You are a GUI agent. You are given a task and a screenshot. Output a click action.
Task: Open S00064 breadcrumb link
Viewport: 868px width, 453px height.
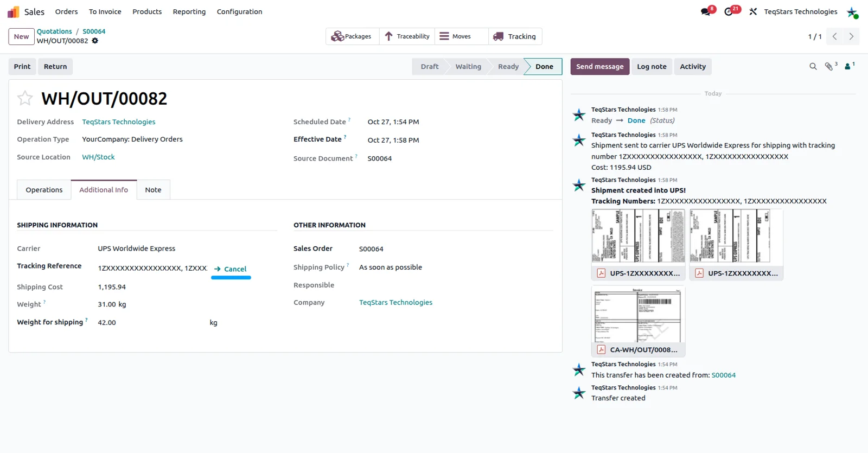[x=94, y=31]
